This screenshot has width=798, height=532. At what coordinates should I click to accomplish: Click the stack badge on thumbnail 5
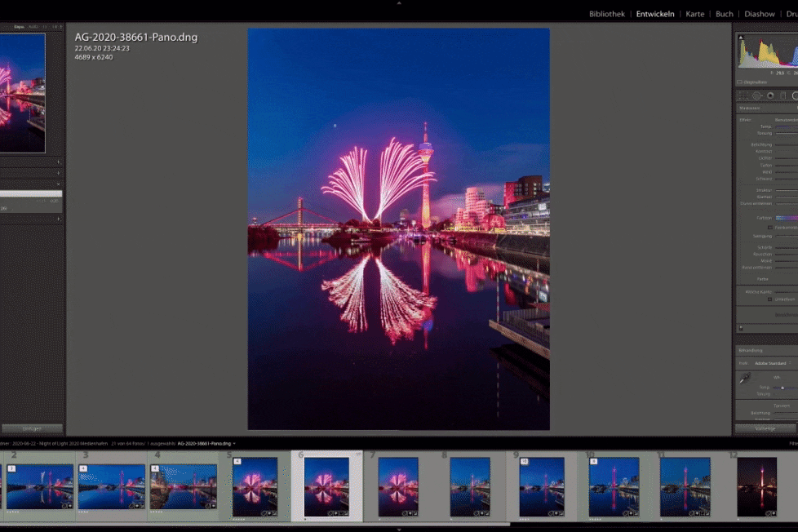tap(237, 461)
